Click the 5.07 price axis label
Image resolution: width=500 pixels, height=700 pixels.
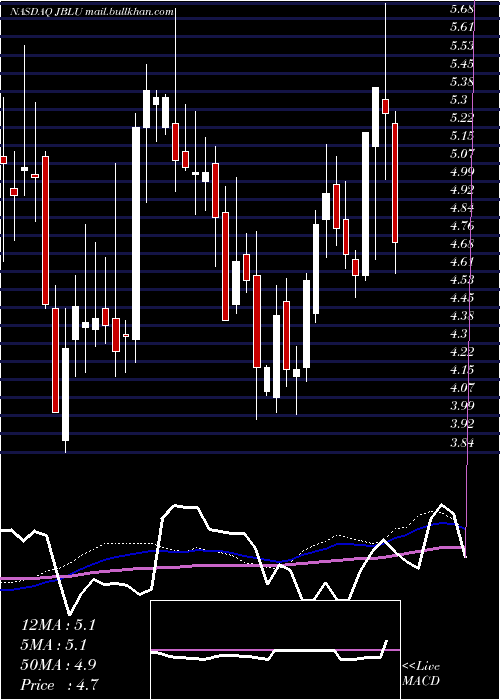point(462,154)
